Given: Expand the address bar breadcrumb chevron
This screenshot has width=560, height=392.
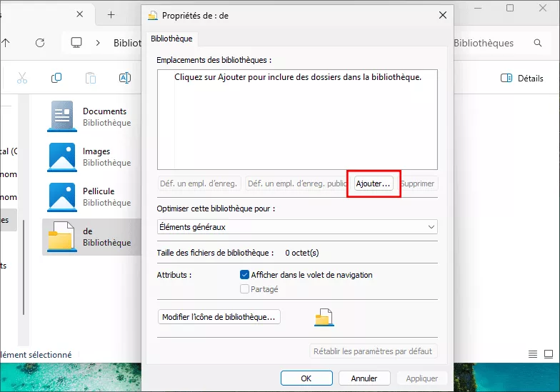Looking at the screenshot, I should (98, 43).
